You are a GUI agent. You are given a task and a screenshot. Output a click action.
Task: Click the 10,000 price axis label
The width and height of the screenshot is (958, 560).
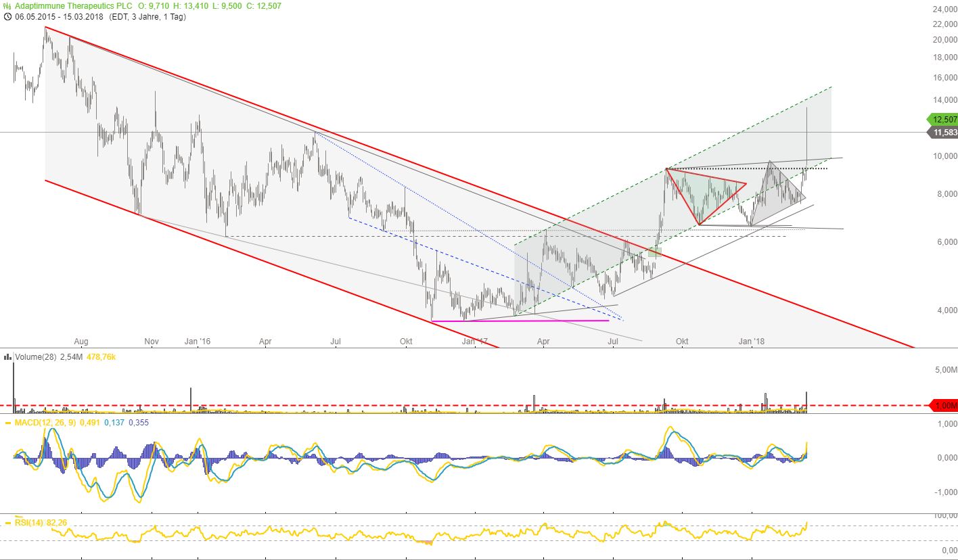945,156
